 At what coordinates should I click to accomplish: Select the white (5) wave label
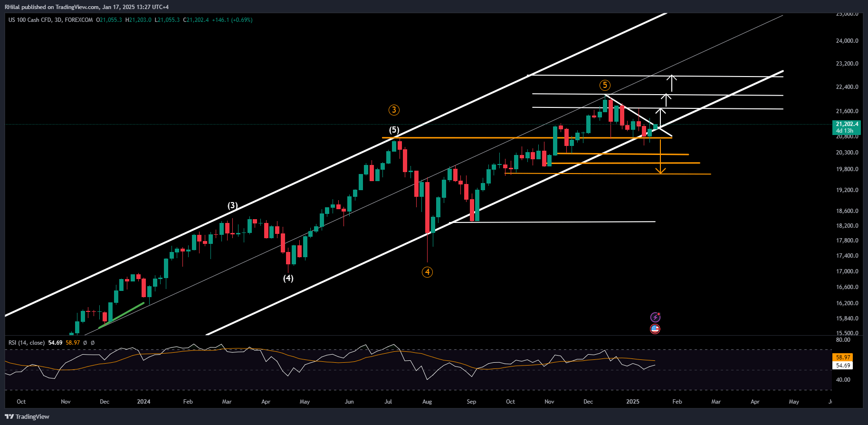pyautogui.click(x=394, y=130)
